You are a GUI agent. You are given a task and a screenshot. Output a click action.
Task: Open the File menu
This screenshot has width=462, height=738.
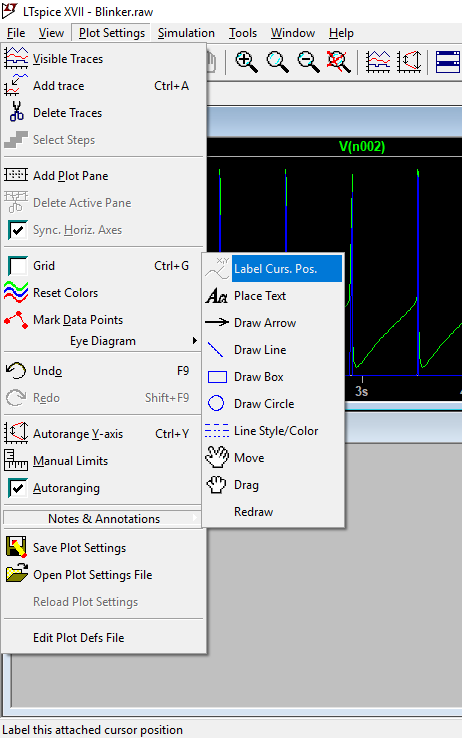coord(16,33)
